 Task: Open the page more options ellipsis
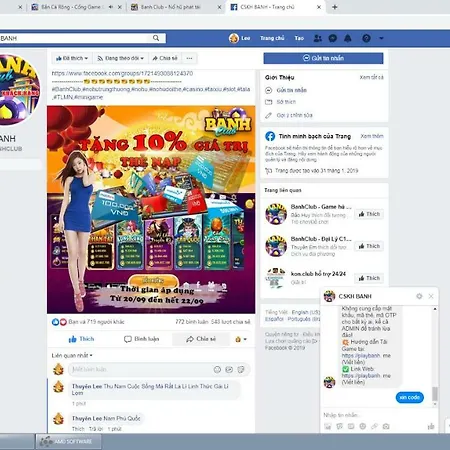coord(189,58)
